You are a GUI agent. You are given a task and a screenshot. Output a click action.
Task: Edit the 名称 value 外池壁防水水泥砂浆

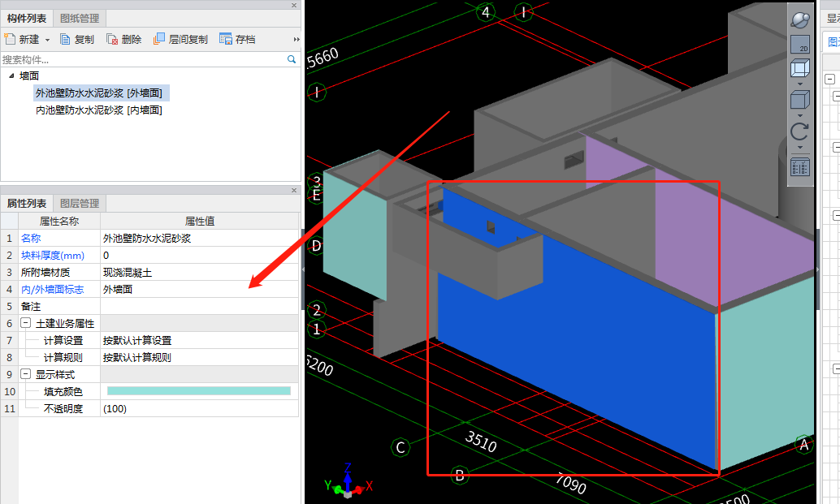coord(199,238)
